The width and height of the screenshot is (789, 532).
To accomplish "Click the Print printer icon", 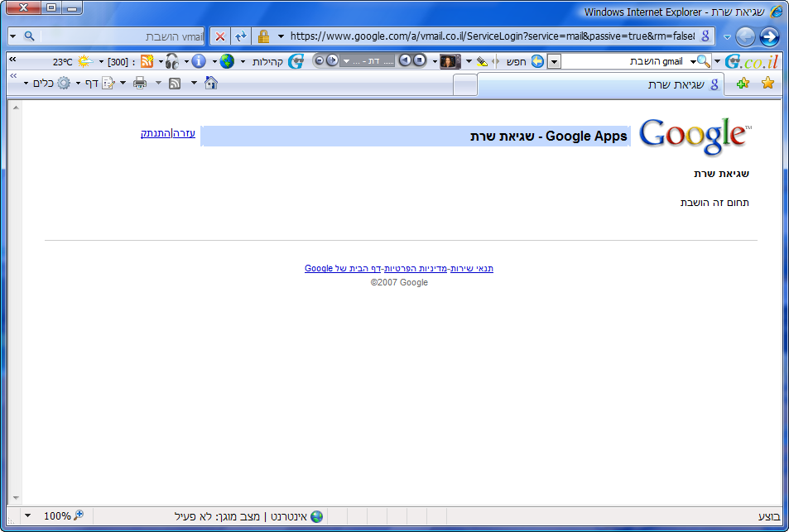I will point(140,83).
